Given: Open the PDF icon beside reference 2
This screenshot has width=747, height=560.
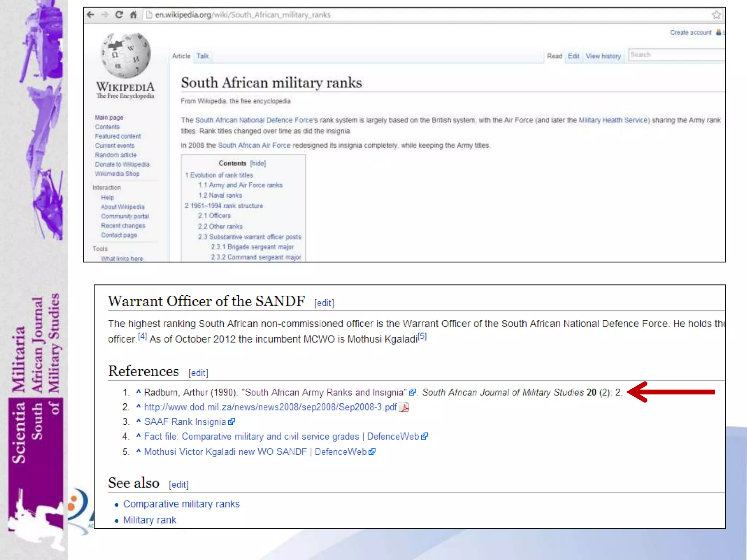Looking at the screenshot, I should pyautogui.click(x=404, y=407).
